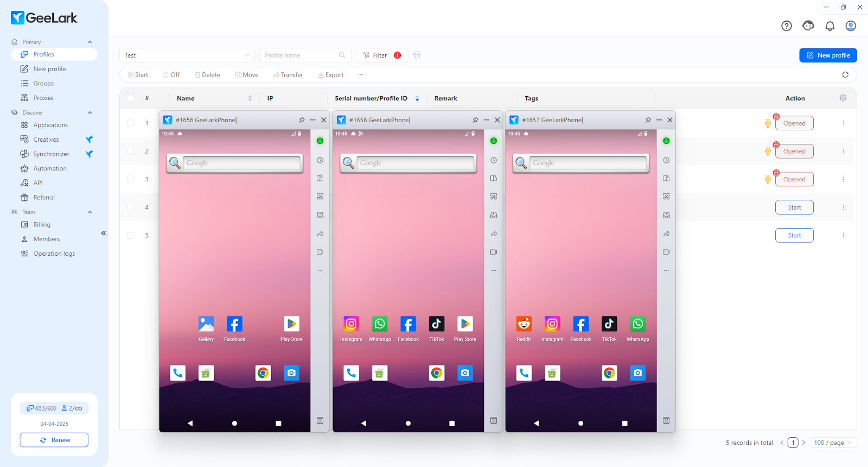Open WhatsApp in phone #1657

(x=638, y=325)
